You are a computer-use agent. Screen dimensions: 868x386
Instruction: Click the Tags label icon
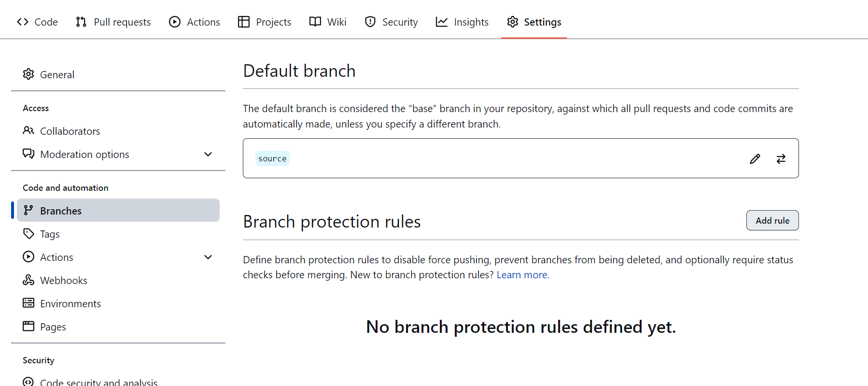(28, 233)
